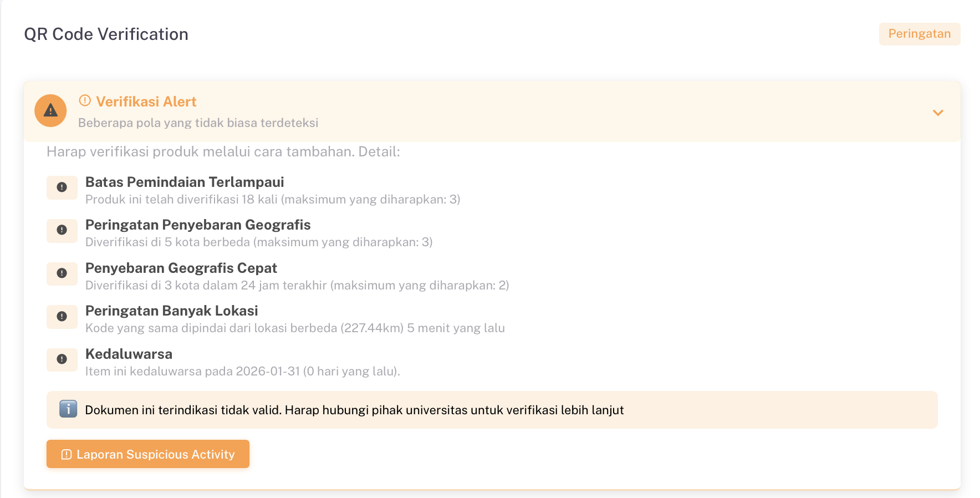Click the Peringatan Penyebaran Geografis alert icon
The width and height of the screenshot is (980, 498).
62,230
